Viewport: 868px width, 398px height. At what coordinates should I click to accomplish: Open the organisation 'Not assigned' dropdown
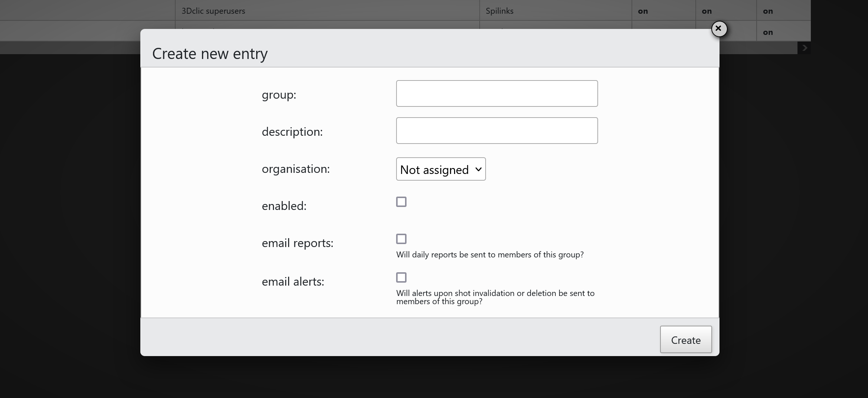[x=441, y=169]
